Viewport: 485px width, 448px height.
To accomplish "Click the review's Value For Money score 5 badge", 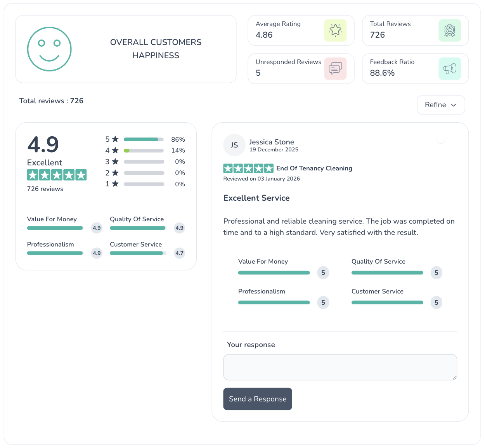I will pos(323,273).
